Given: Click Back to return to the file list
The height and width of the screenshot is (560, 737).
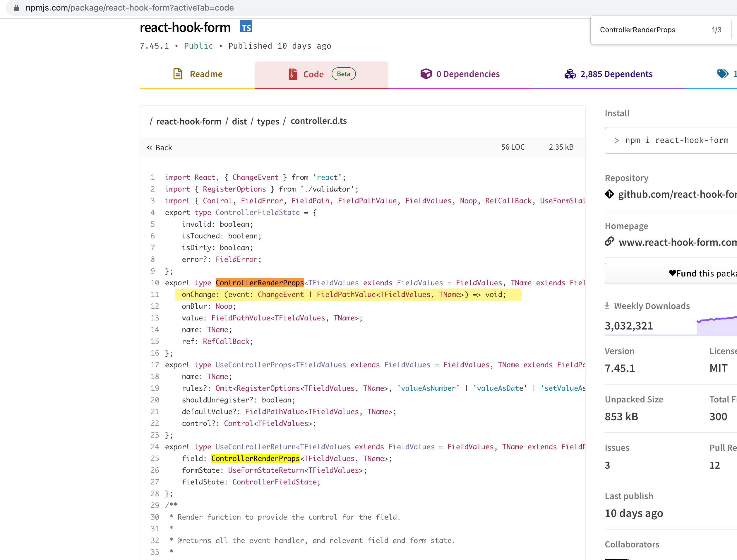Looking at the screenshot, I should [x=160, y=147].
